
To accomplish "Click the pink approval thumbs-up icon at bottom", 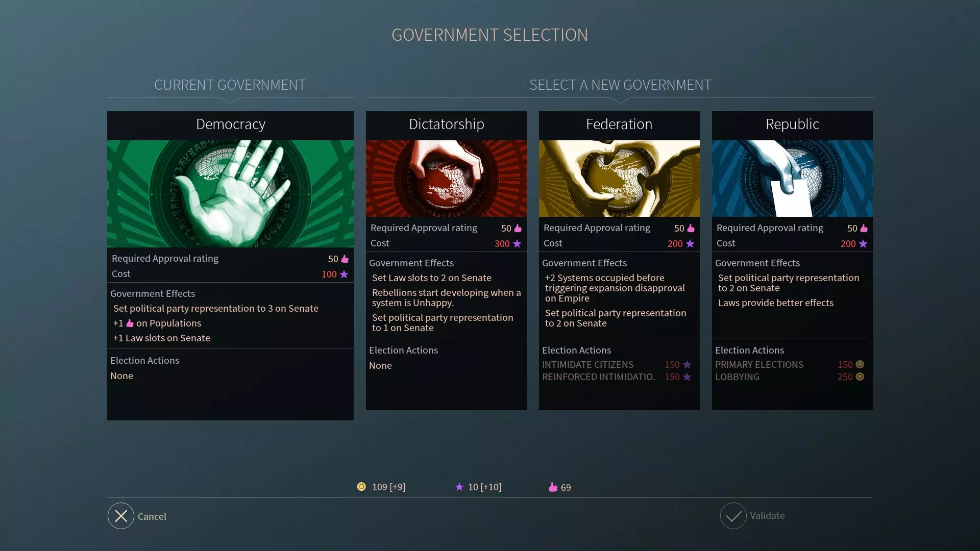I will point(553,487).
